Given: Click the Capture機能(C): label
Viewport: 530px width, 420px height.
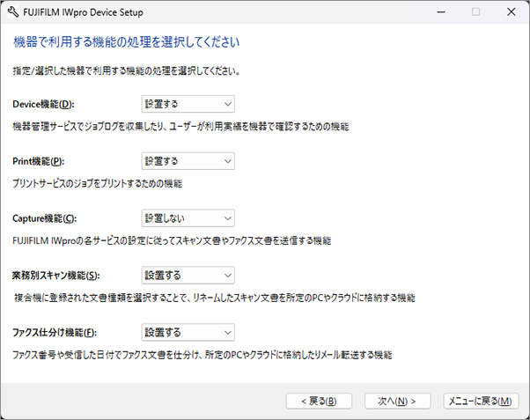Looking at the screenshot, I should coord(45,218).
